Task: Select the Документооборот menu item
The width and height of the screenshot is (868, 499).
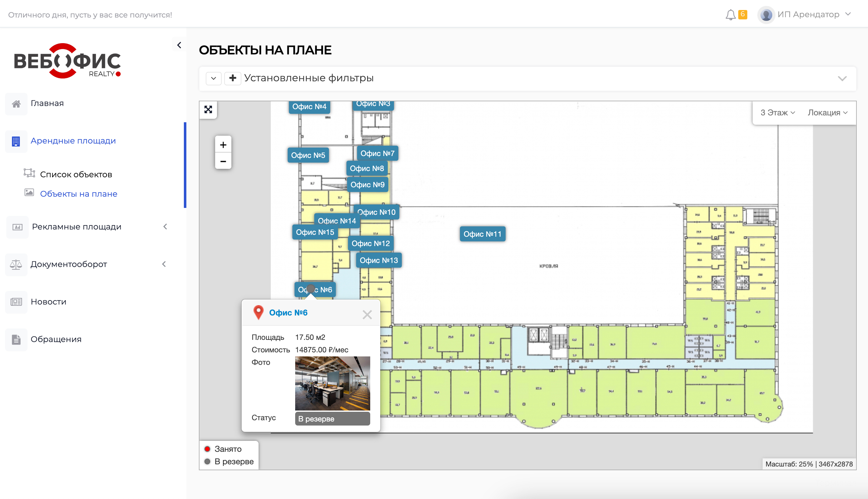Action: click(69, 264)
